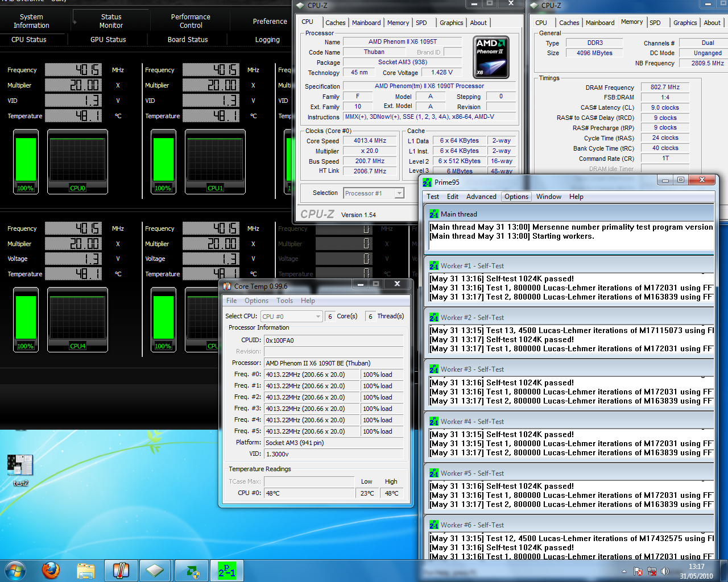Viewport: 728px width, 582px height.
Task: Open Graphics tab in right CPU-Z window
Action: [685, 23]
